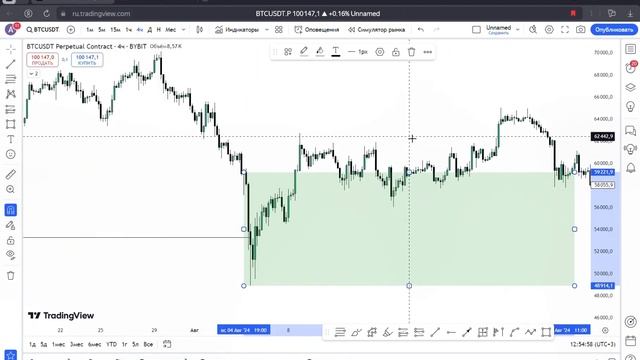The height and width of the screenshot is (360, 640).
Task: Select YTD date range
Action: tap(111, 344)
